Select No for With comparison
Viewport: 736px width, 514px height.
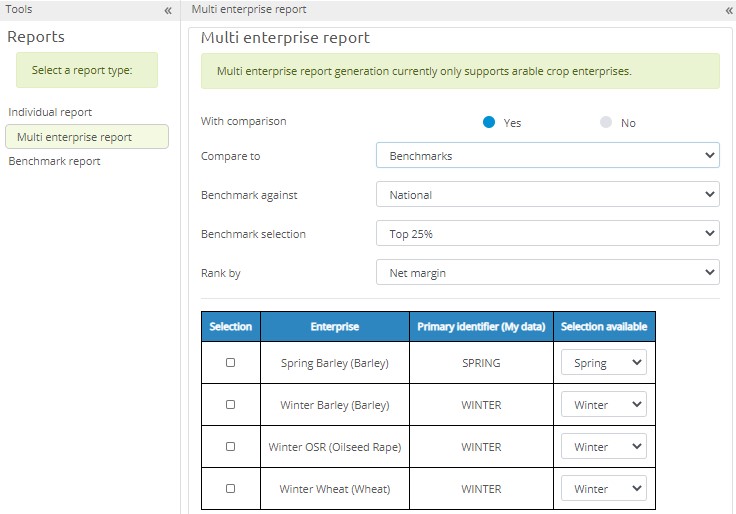click(x=606, y=122)
